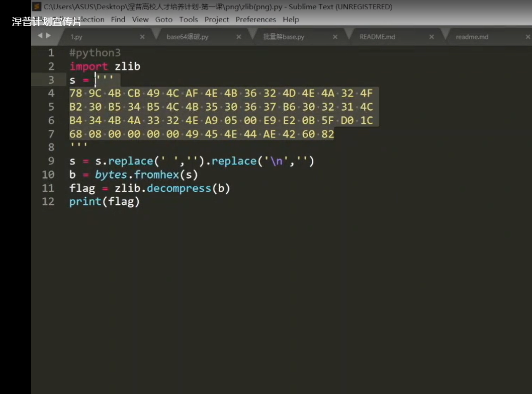
Task: Close the base64爆破.py tab
Action: [x=238, y=37]
